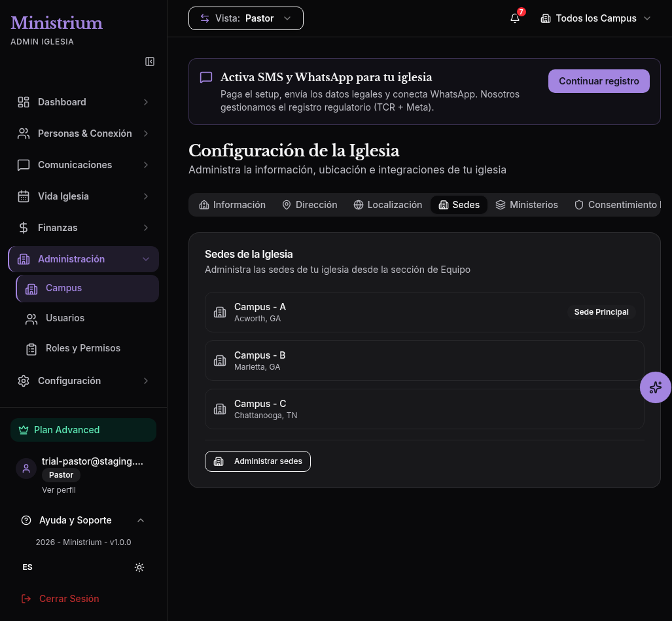Click the Finanzas dollar sign icon
Image resolution: width=672 pixels, height=621 pixels.
[x=24, y=228]
